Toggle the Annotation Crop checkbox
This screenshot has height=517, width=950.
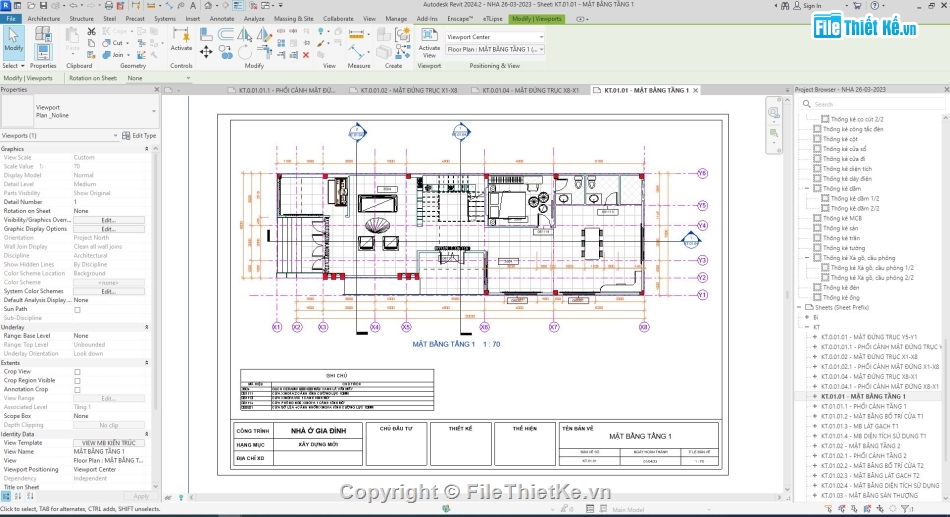coord(78,390)
